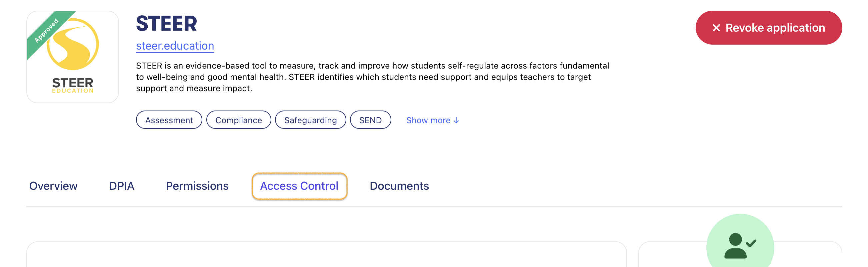Open the Documents tab
Viewport: 868px width, 267px height.
point(399,186)
